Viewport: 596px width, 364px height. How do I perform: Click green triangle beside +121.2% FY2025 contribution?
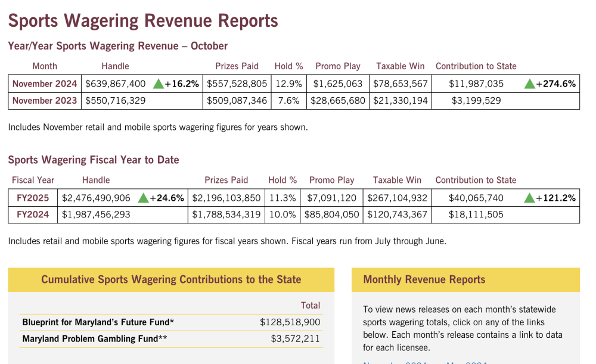click(x=529, y=198)
